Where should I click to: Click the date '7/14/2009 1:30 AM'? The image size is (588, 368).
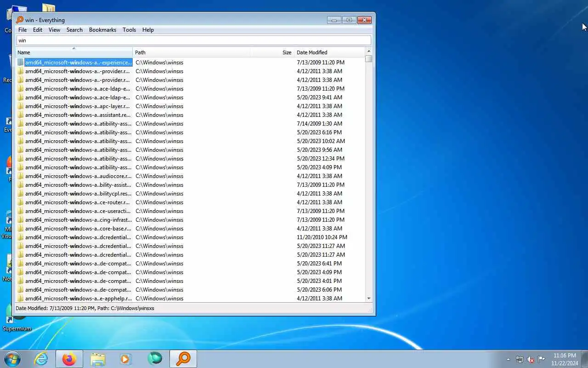(x=319, y=123)
